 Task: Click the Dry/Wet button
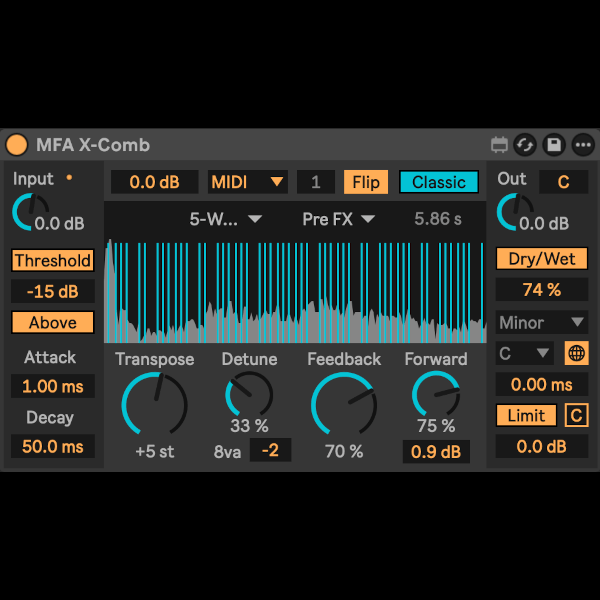pos(541,259)
